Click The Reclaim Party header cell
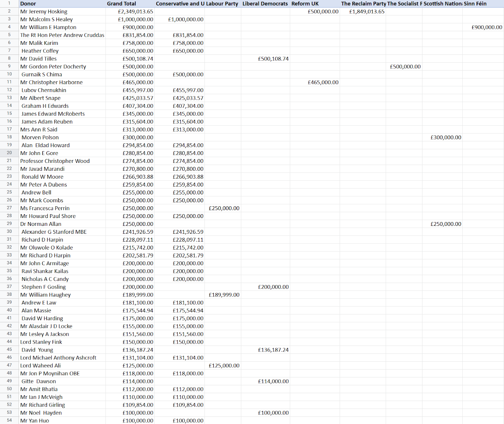Viewport: 504px width, 424px height. point(363,4)
